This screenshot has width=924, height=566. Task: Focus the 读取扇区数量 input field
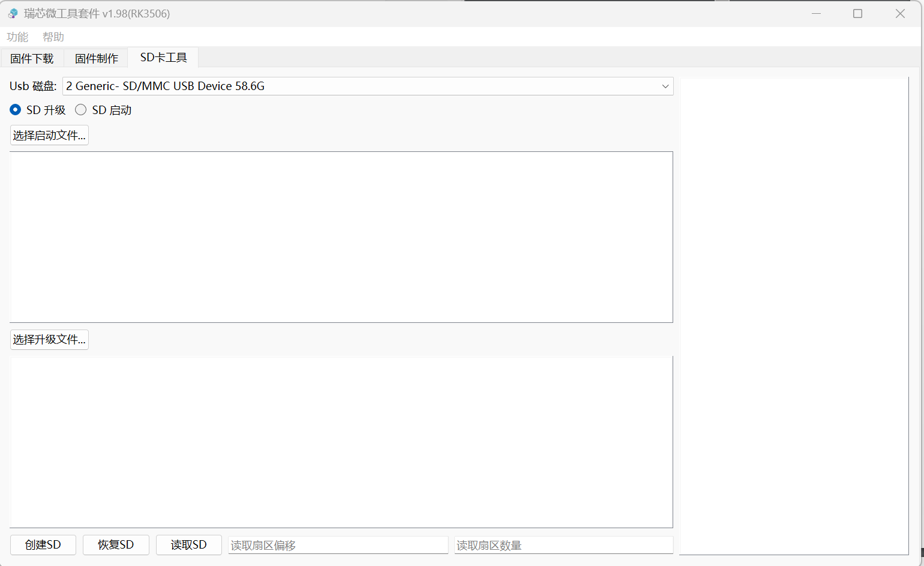pos(563,545)
